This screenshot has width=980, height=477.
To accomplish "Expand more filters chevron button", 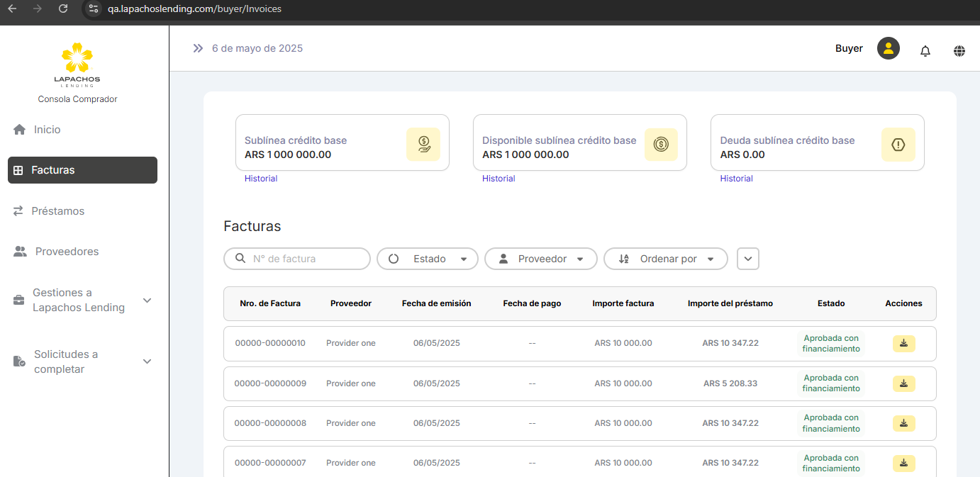I will (748, 259).
